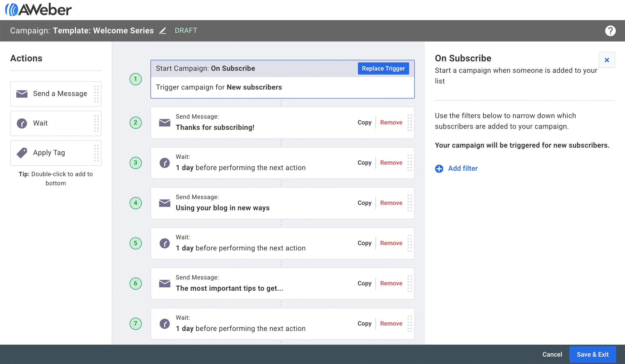Screen dimensions: 625x364
Task: Click the wait clock icon on step 3
Action: tap(164, 163)
